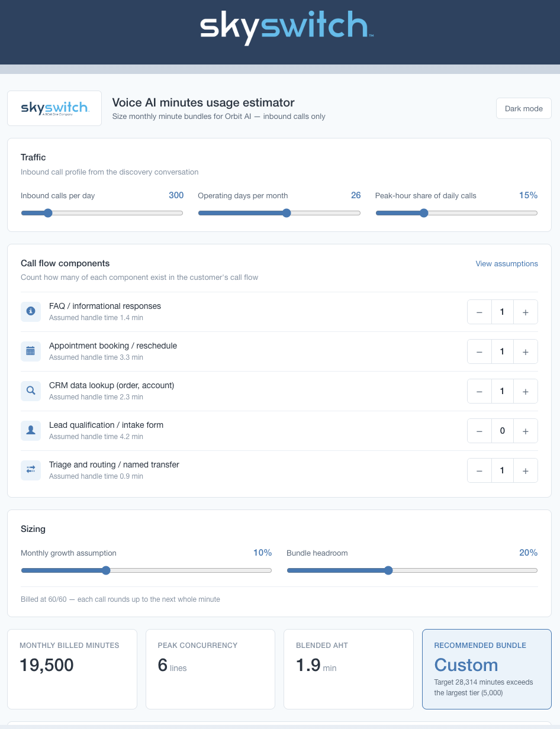Decrease Appointment booking / reschedule count
Image resolution: width=560 pixels, height=729 pixels.
click(479, 351)
